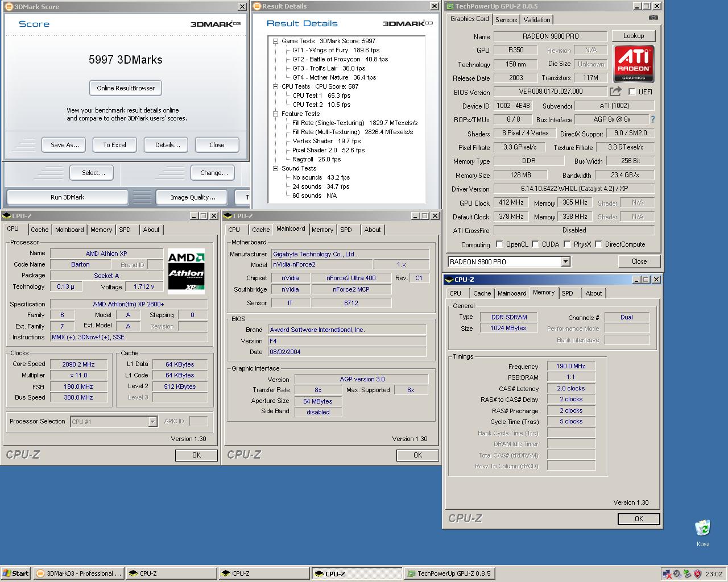This screenshot has width=728, height=582.
Task: Switch to the Sensors tab in GPU-Z
Action: (x=506, y=19)
